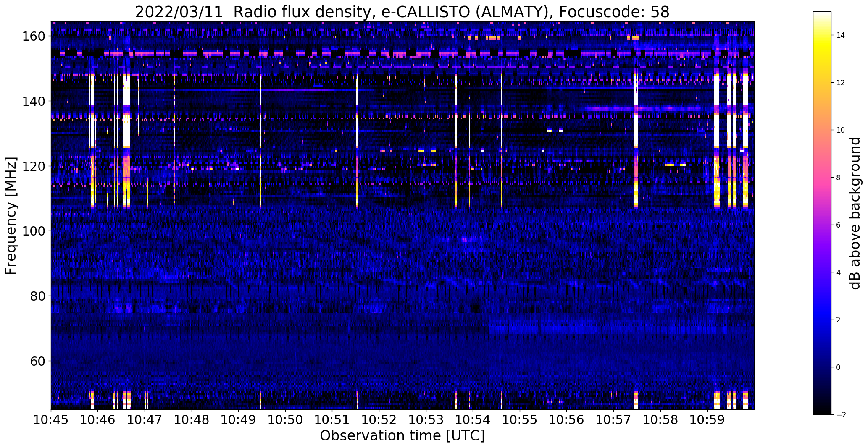The height and width of the screenshot is (448, 868).
Task: Click the 10:58 time tick label
Action: click(x=660, y=420)
